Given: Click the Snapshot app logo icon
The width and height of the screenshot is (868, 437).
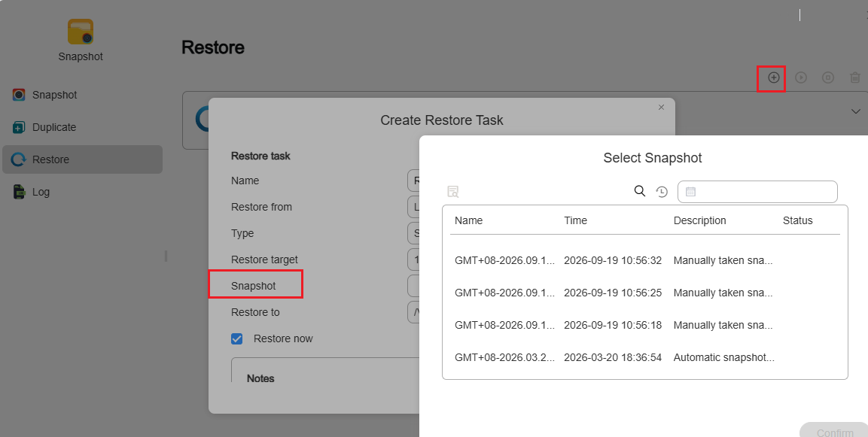Looking at the screenshot, I should coord(81,32).
